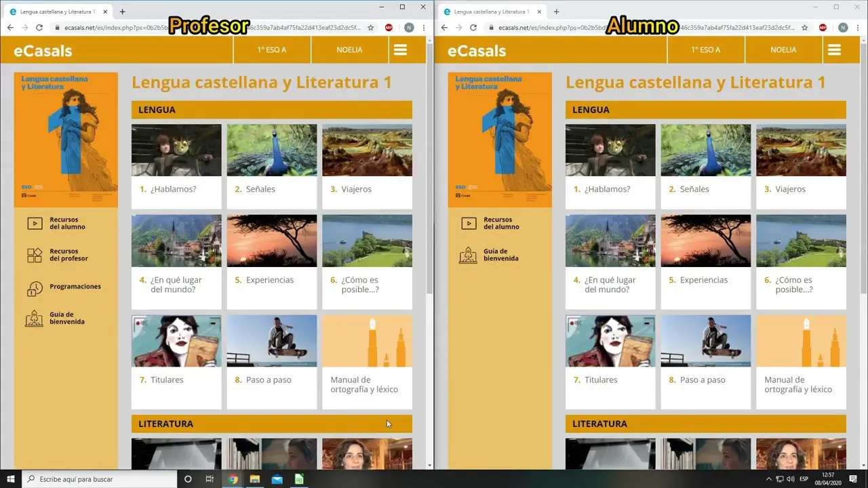868x488 pixels.
Task: Open the Chrome three-dot menu in the left window
Action: (x=424, y=28)
